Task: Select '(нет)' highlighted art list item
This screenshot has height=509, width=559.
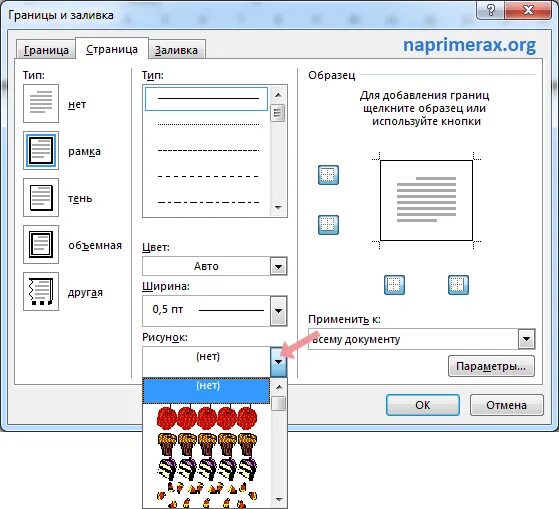Action: [x=206, y=391]
